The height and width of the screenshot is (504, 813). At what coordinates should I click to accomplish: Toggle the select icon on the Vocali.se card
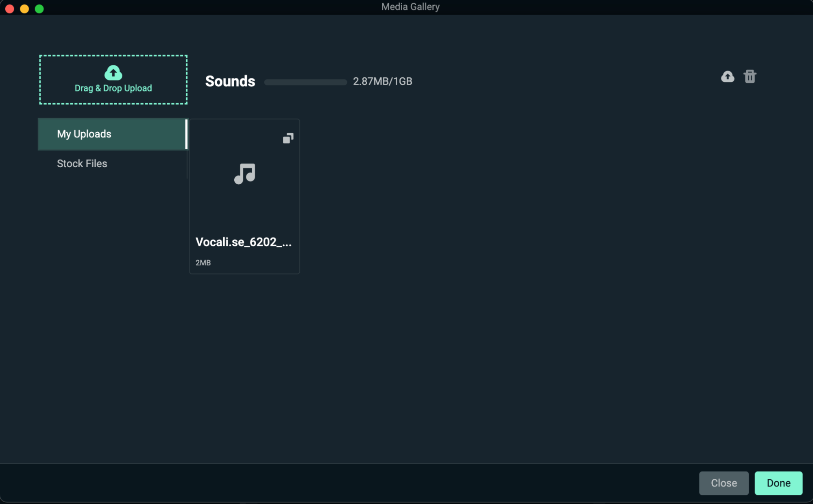coord(288,138)
